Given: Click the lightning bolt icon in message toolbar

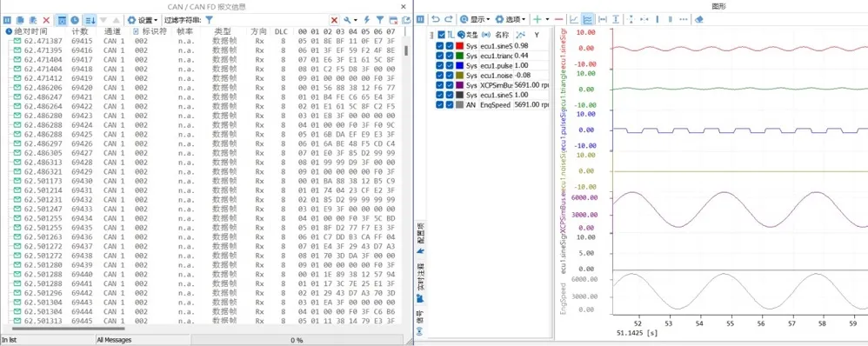Looking at the screenshot, I should pyautogui.click(x=366, y=20).
